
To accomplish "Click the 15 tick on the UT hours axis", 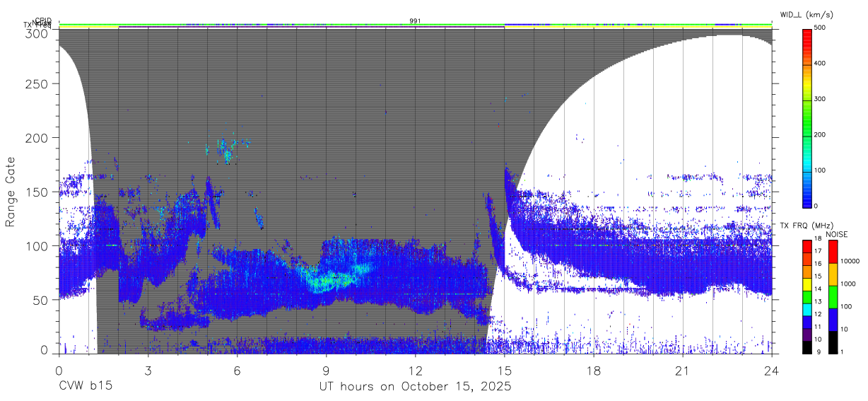I will coord(504,371).
